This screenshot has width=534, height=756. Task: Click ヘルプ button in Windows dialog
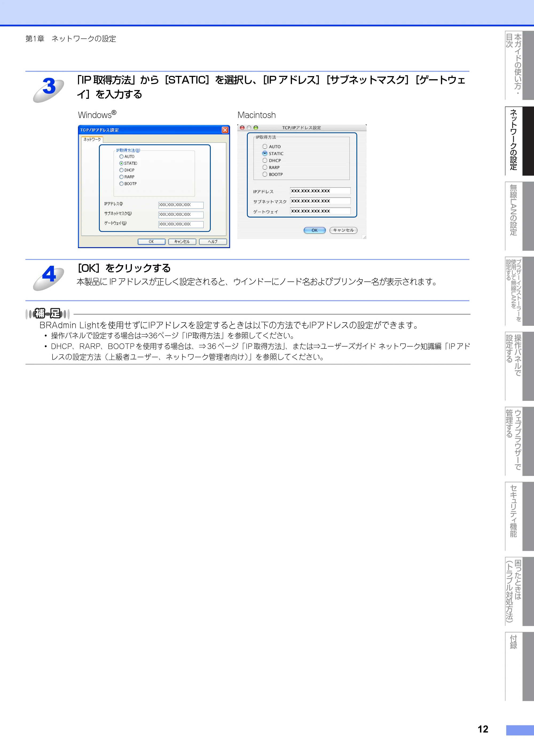coord(213,242)
